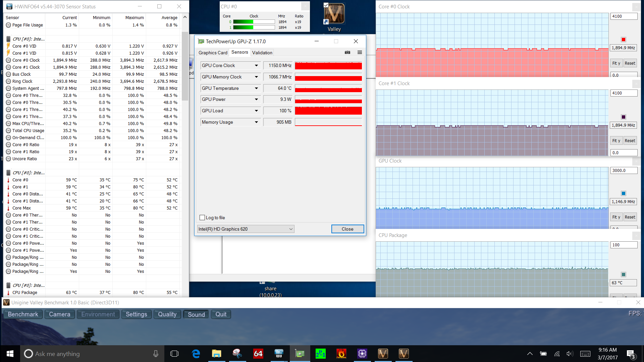Toggle the Sound button in Valley
This screenshot has width=644, height=362.
pos(196,314)
